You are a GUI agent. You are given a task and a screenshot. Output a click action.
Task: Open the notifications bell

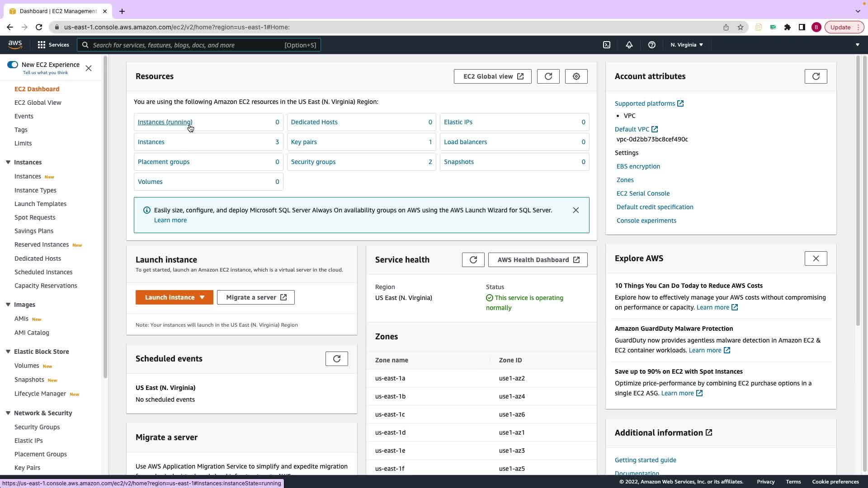[x=629, y=45]
